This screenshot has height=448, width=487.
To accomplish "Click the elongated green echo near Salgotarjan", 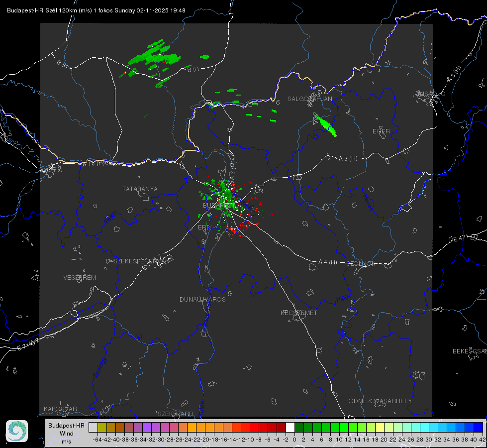I will (x=325, y=125).
